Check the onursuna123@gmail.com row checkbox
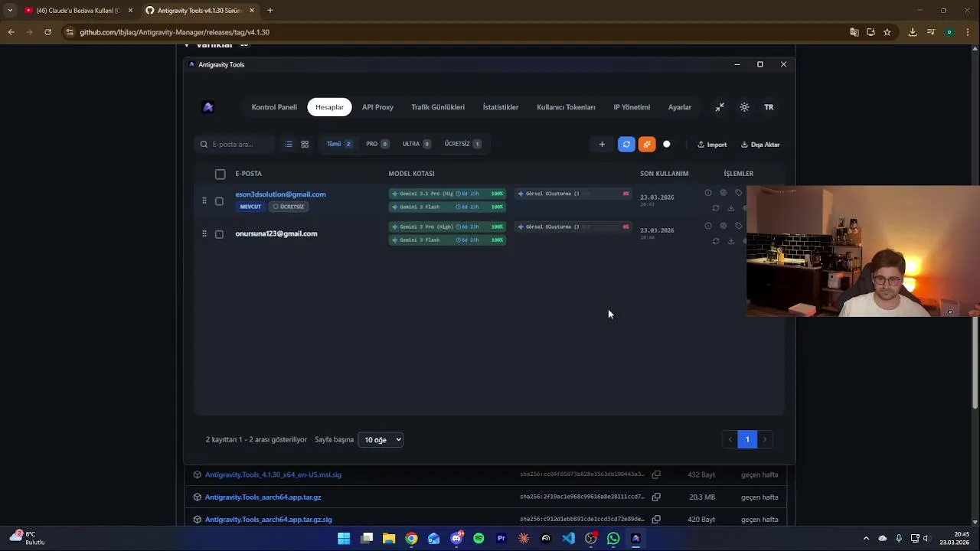 [219, 234]
